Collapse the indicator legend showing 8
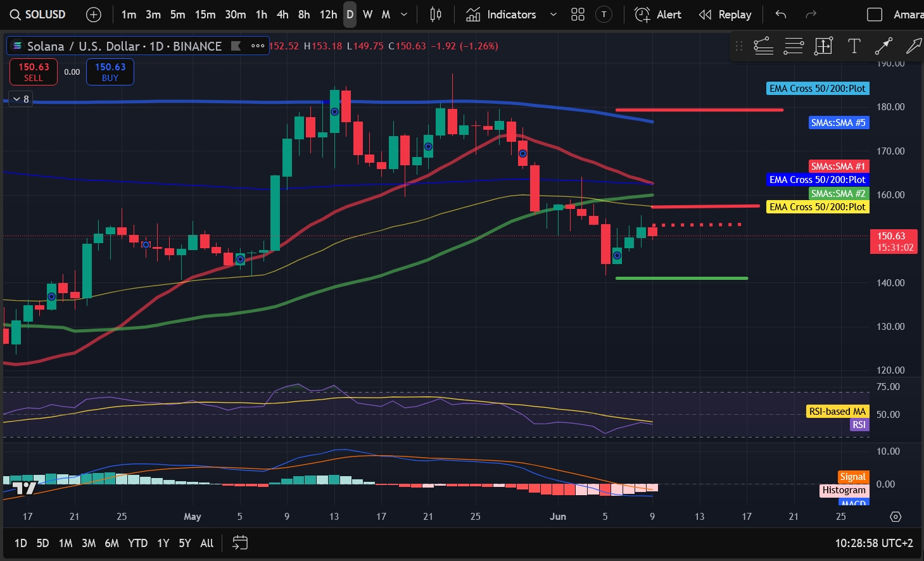 21,99
